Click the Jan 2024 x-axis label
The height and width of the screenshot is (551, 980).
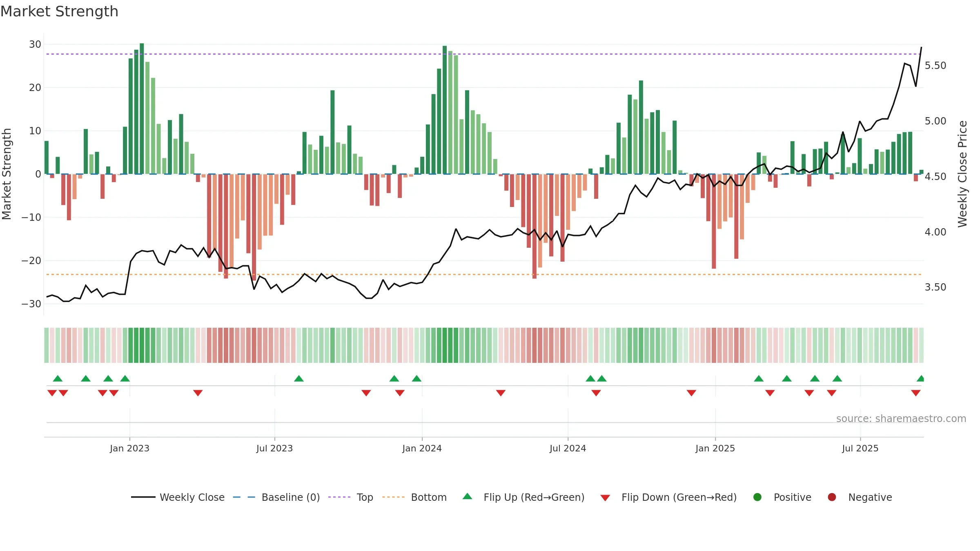tap(422, 449)
